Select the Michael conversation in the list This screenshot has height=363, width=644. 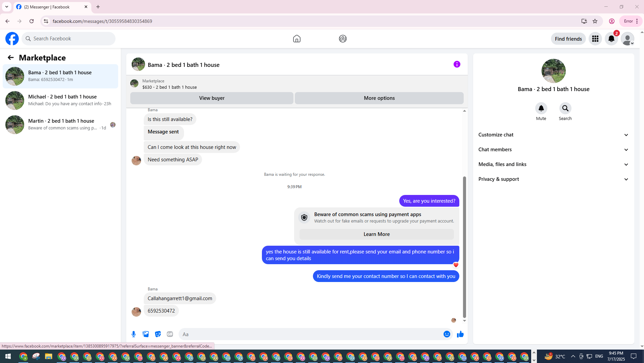point(60,100)
